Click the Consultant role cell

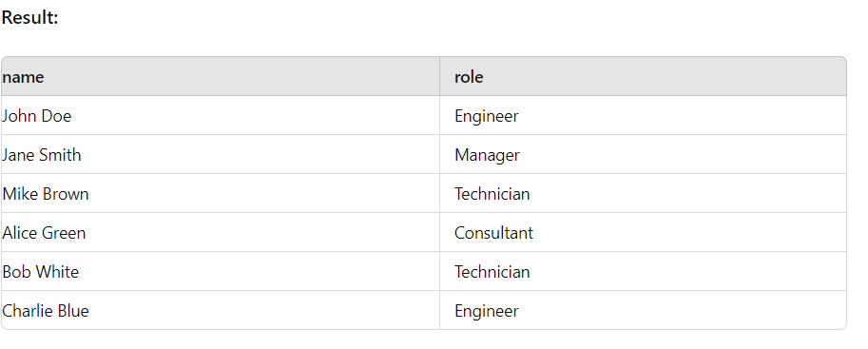coord(643,232)
